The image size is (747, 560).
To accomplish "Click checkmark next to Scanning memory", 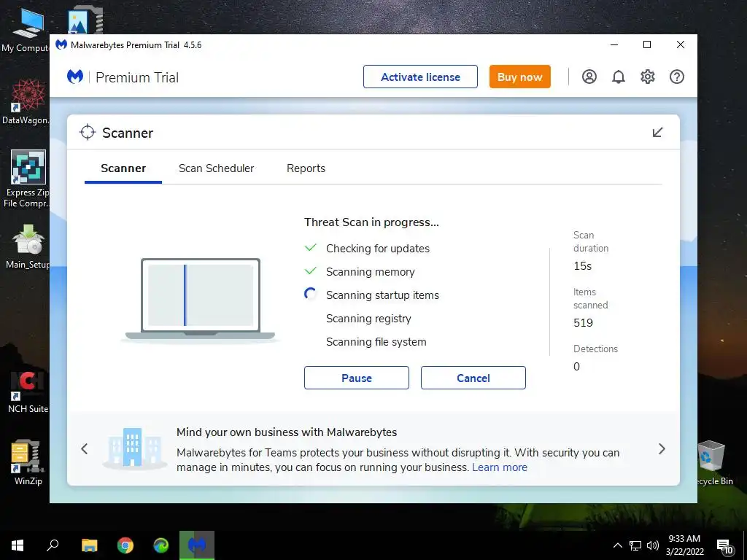I will click(x=311, y=271).
